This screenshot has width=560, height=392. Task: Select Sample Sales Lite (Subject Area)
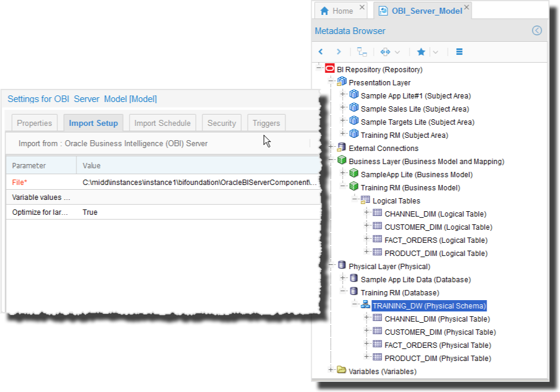(x=414, y=109)
